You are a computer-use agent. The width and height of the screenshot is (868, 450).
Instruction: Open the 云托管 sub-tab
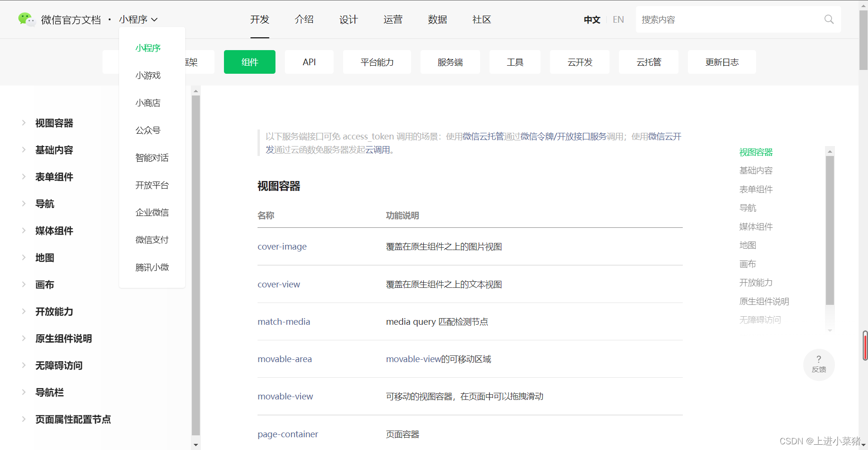(649, 62)
